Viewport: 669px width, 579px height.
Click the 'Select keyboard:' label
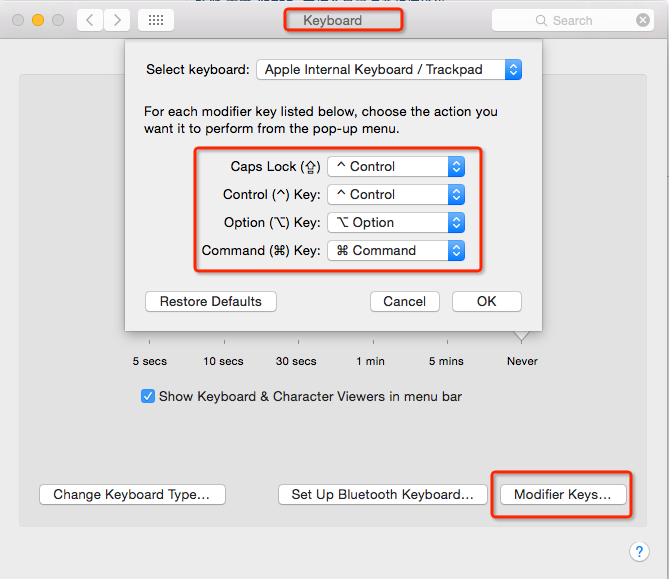[198, 70]
